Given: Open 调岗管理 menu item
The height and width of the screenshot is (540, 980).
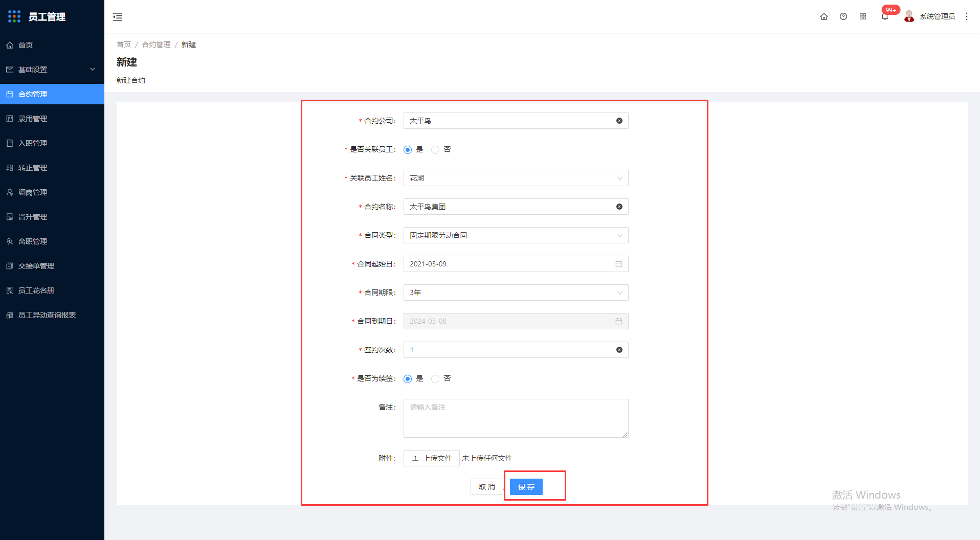Looking at the screenshot, I should tap(52, 192).
